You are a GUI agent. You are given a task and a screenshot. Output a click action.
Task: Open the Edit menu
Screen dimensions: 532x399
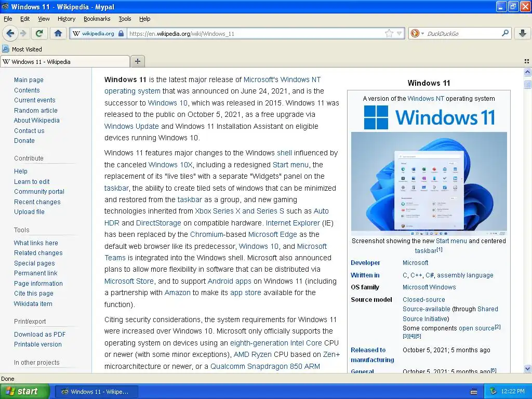coord(25,19)
